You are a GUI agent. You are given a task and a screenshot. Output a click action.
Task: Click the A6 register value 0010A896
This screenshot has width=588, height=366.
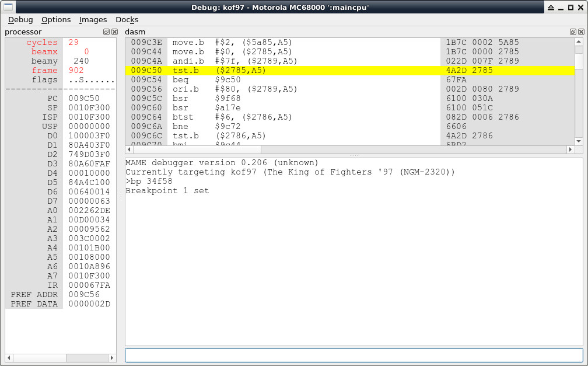click(89, 267)
